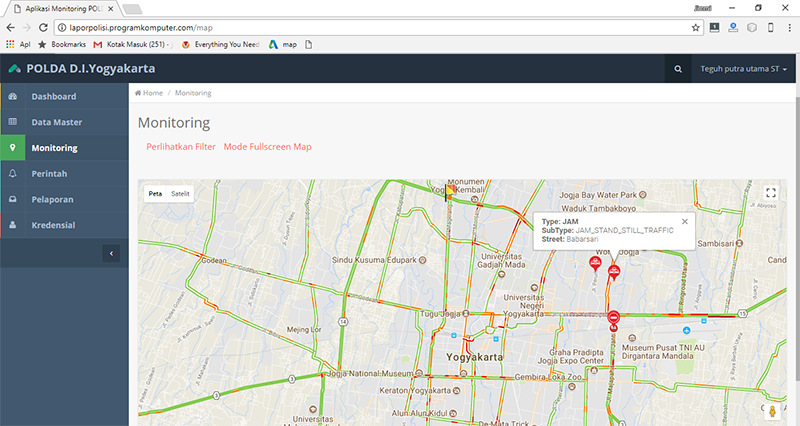This screenshot has width=800, height=426.
Task: Open the Chrome three-dot menu
Action: [789, 28]
